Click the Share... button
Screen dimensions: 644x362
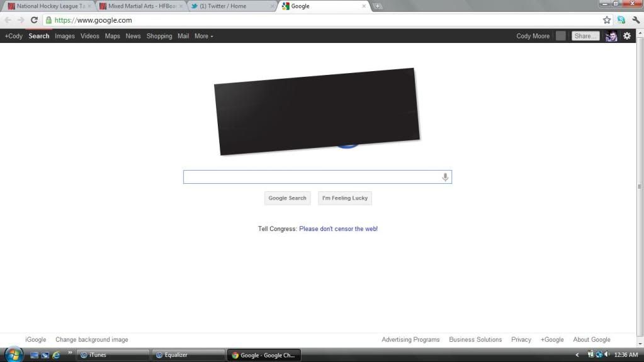[585, 36]
